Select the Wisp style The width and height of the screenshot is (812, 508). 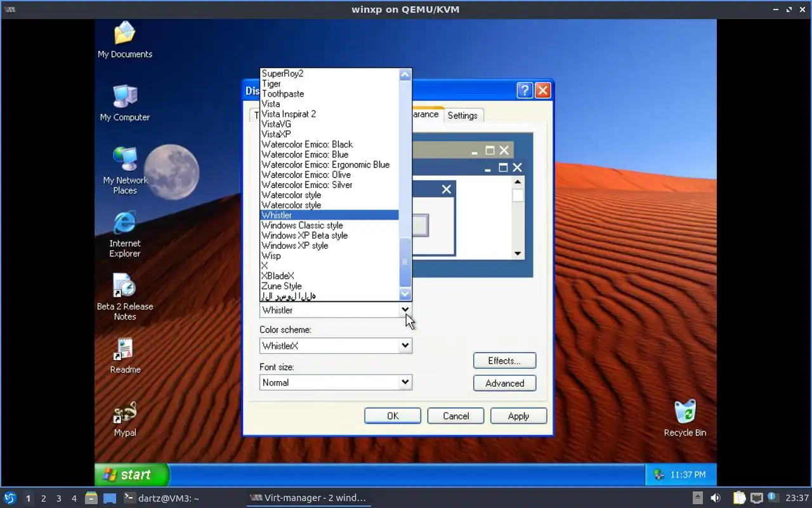[330, 256]
